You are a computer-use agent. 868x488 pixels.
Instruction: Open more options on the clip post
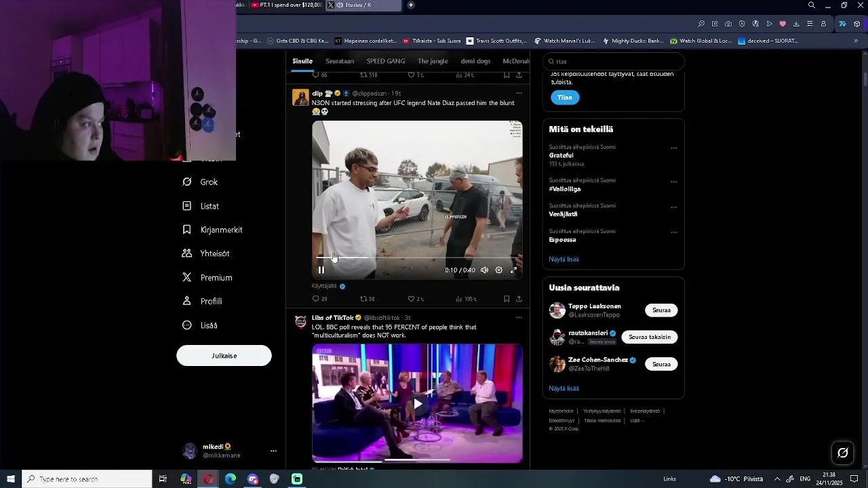click(x=519, y=93)
